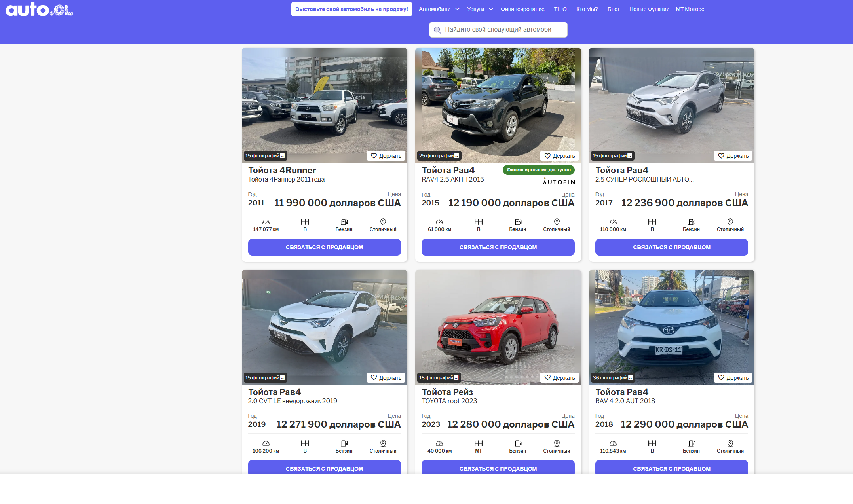Image resolution: width=853 pixels, height=504 pixels.
Task: Click transmission icon on 2015 Рав4 card
Action: [478, 222]
